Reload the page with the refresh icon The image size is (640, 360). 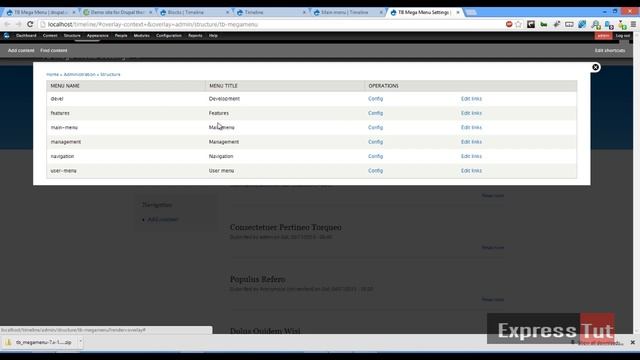[x=30, y=24]
